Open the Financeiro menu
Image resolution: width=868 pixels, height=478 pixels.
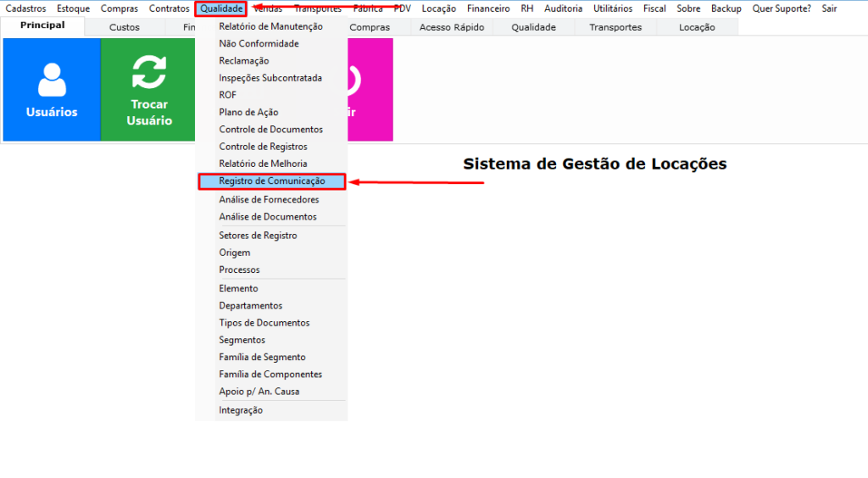tap(488, 8)
